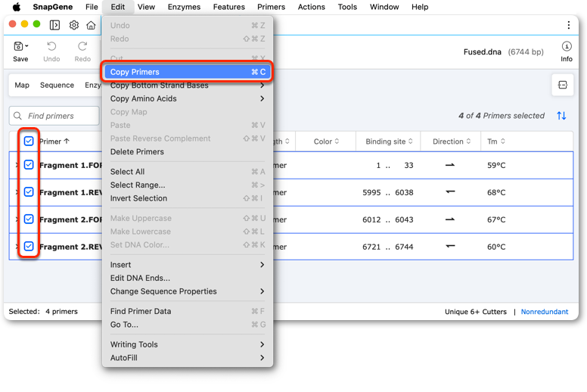Click the Fragment 1.FOR direction arrow
Screen dimensions: 587x392
[x=450, y=165]
